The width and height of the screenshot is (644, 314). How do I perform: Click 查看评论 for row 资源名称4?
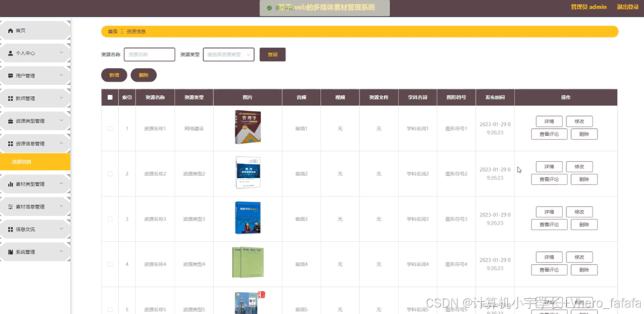[549, 270]
